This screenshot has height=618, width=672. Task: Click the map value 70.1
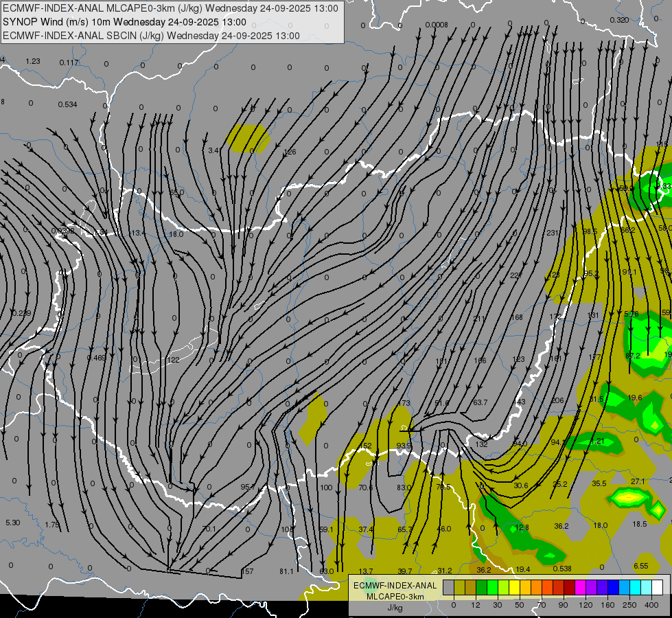coord(209,529)
